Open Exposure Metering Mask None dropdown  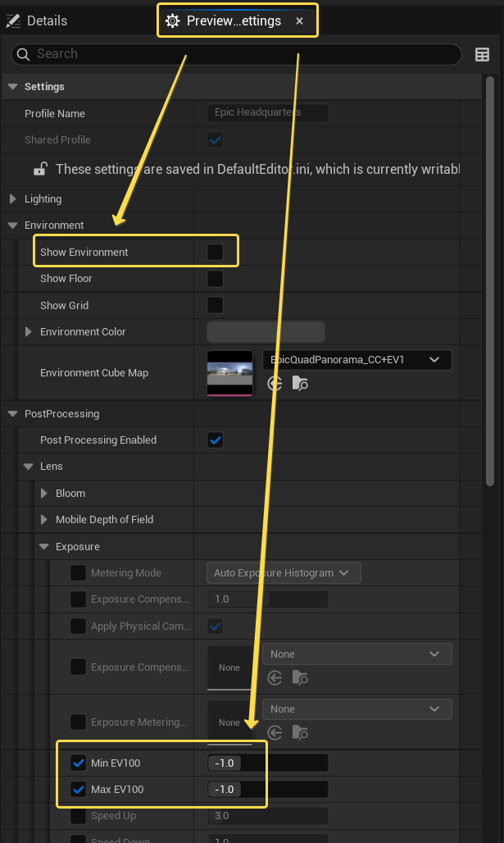(x=356, y=709)
